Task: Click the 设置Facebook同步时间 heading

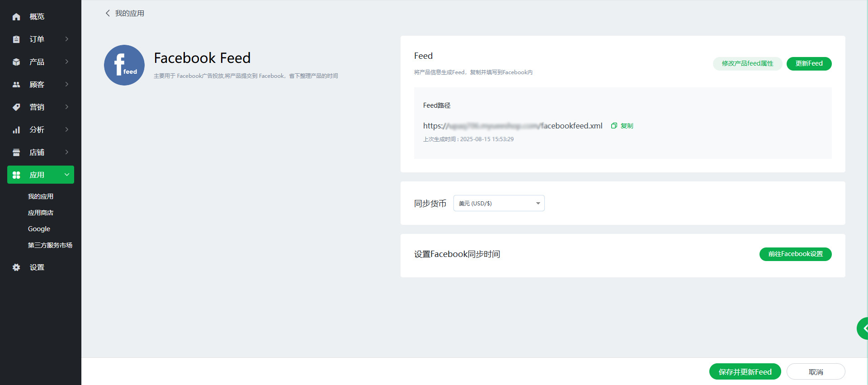Action: click(x=457, y=254)
